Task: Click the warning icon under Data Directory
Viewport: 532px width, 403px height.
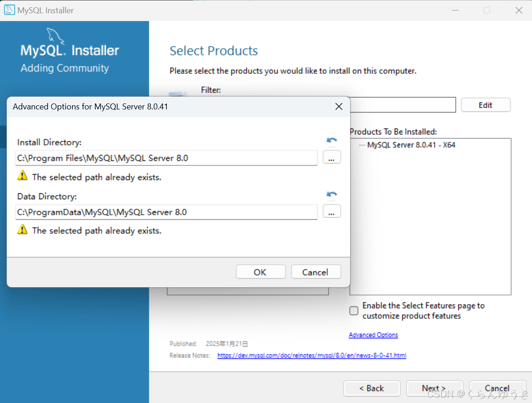Action: [x=22, y=229]
